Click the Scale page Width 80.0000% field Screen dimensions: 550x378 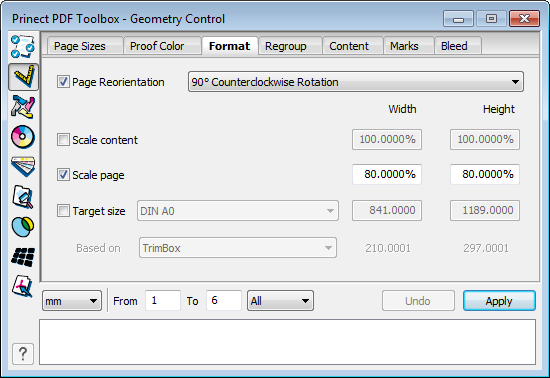tap(387, 174)
